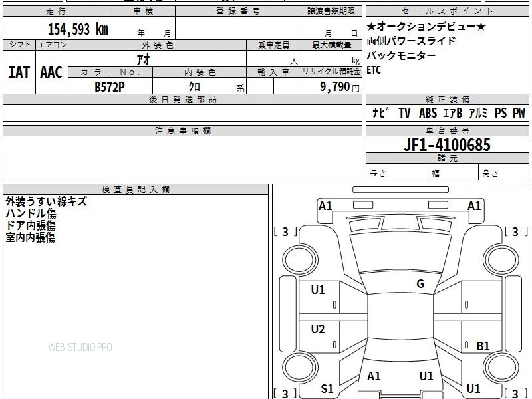Click the note ドア内張傷

(31, 225)
